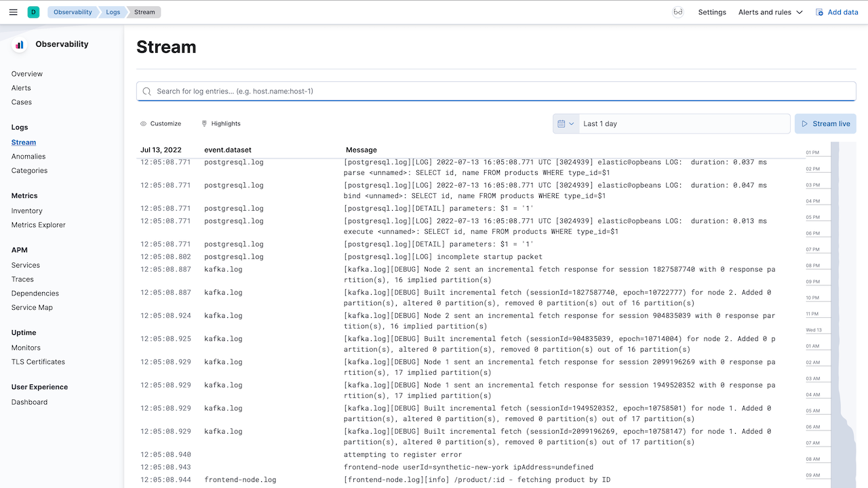This screenshot has height=488, width=868.
Task: Click the glasses icon in header
Action: pos(677,12)
